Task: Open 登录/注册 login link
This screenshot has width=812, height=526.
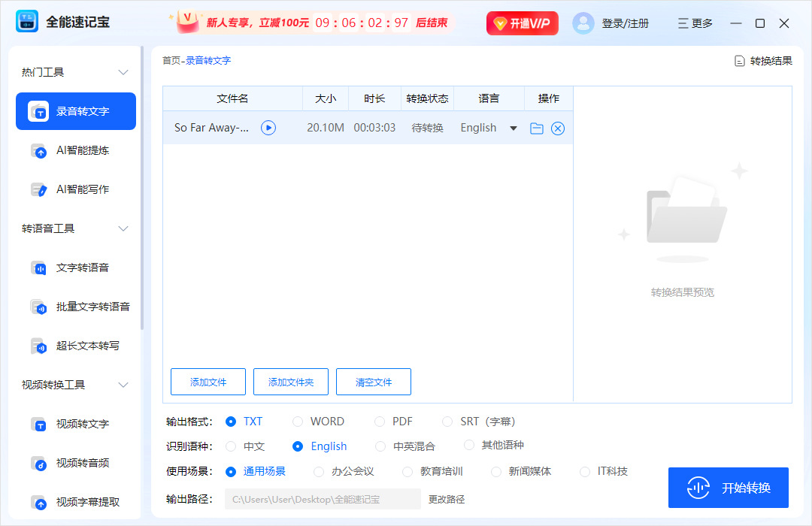Action: (x=625, y=23)
